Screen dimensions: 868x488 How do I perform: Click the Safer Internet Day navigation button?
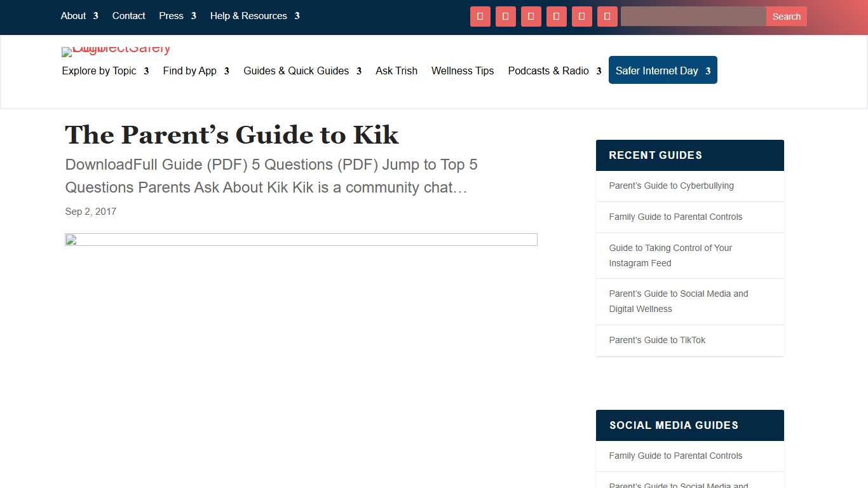coord(663,70)
